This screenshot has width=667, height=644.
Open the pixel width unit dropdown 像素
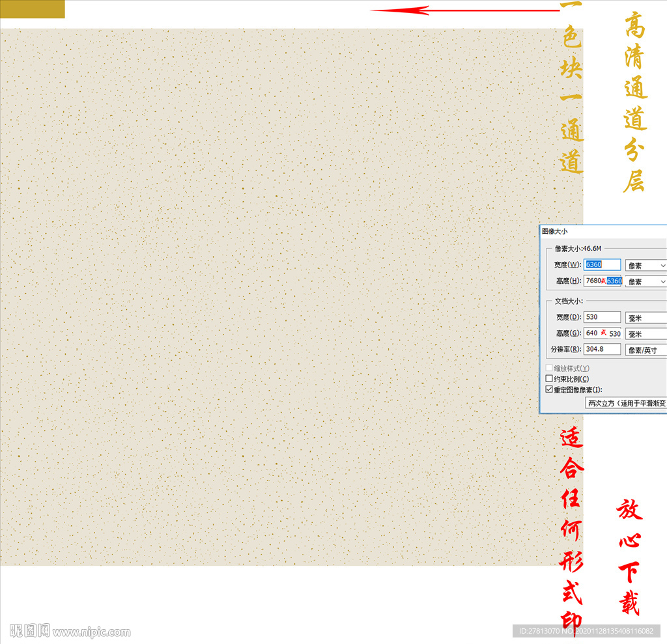click(x=646, y=266)
